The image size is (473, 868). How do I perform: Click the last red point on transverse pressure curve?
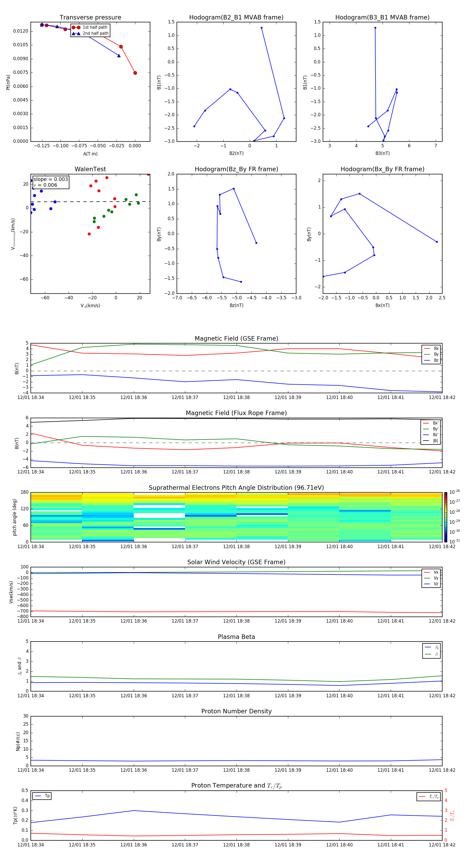coord(135,73)
